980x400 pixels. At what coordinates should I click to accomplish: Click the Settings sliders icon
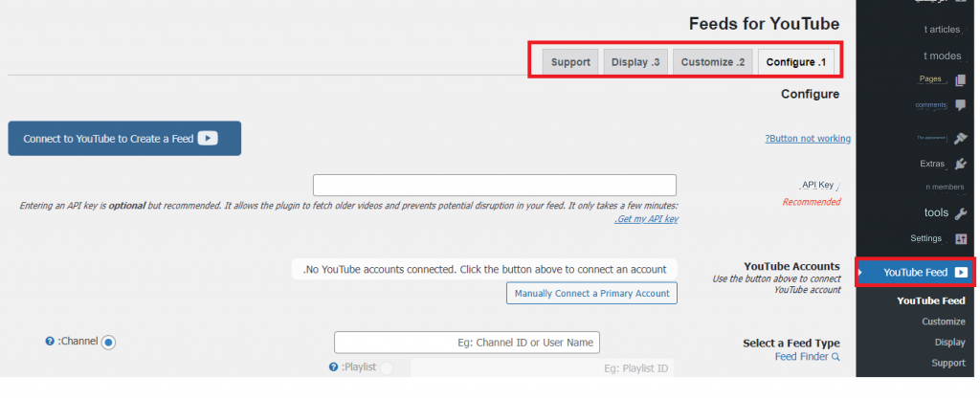[x=961, y=238]
